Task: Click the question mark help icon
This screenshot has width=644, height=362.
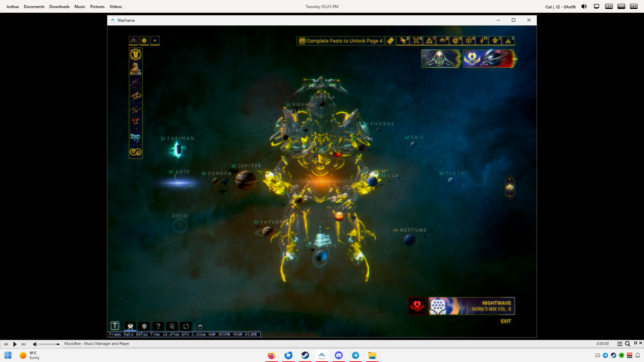Action: tap(158, 326)
